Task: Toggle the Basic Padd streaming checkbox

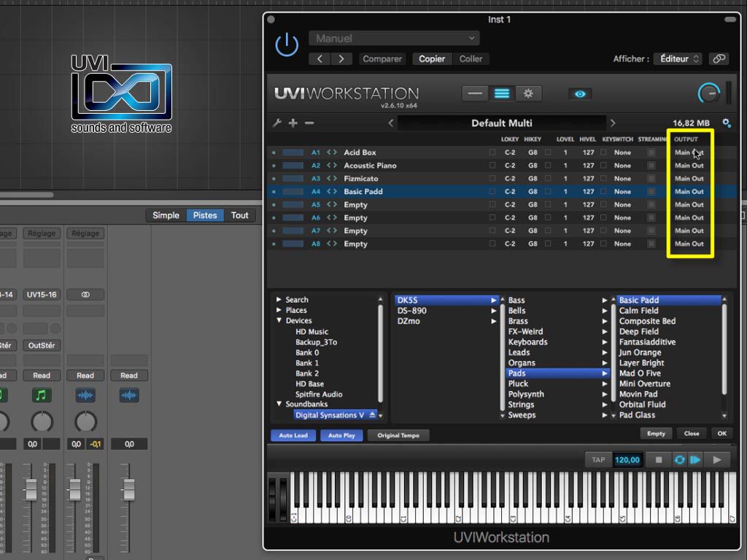Action: pos(651,192)
